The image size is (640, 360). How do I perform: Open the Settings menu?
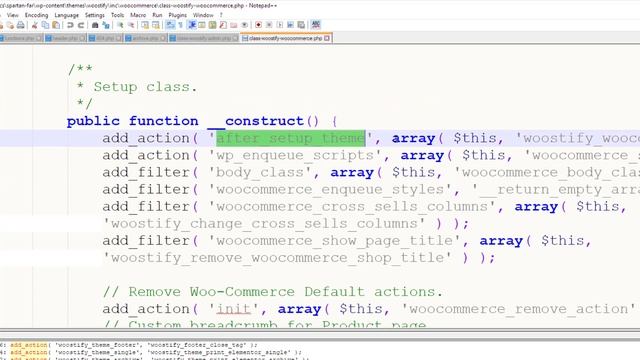(95, 15)
